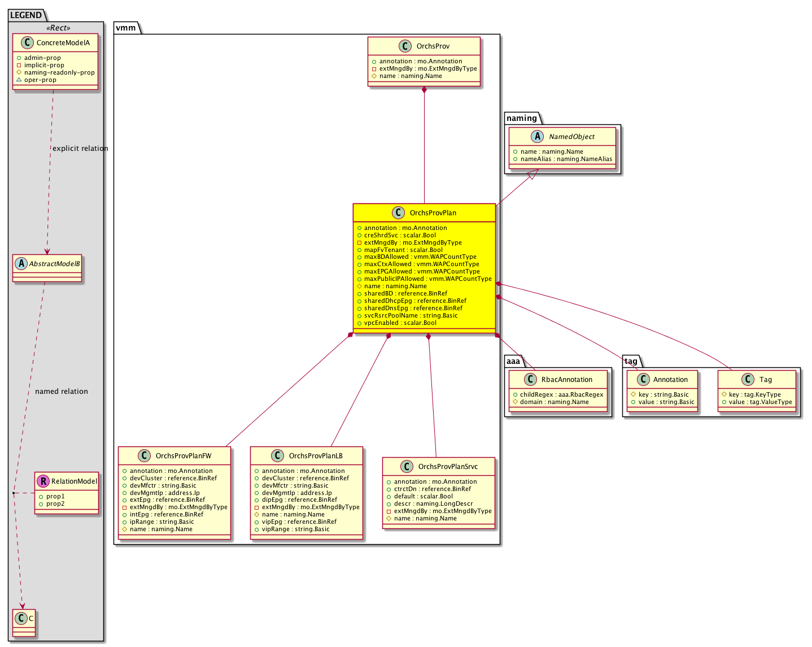Select the C icon of OrchsProvPlanSrvc
The image size is (812, 647).
coord(407,467)
